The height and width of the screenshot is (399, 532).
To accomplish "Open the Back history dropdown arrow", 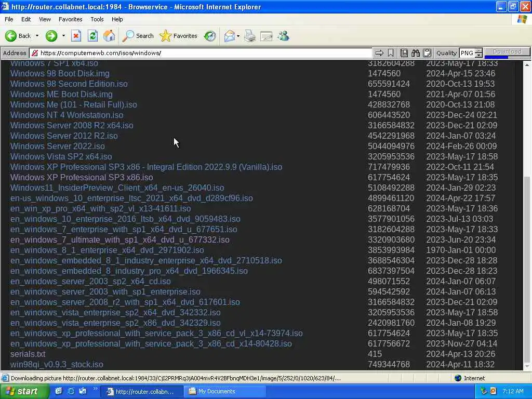I will 37,36.
